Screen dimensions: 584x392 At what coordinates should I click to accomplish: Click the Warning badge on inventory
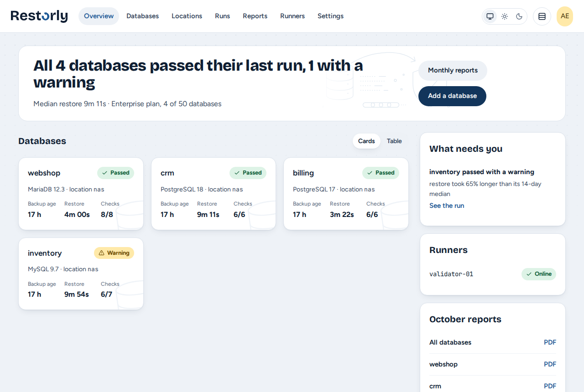pos(114,253)
